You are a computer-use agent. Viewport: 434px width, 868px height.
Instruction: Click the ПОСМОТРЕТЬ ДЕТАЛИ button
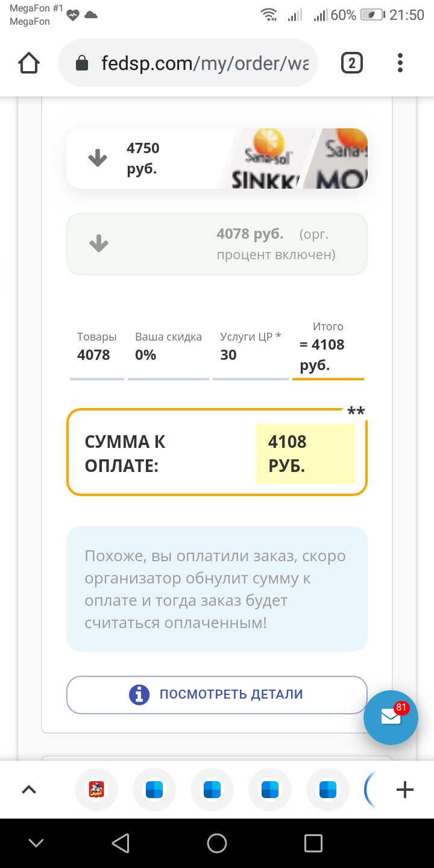pyautogui.click(x=216, y=694)
